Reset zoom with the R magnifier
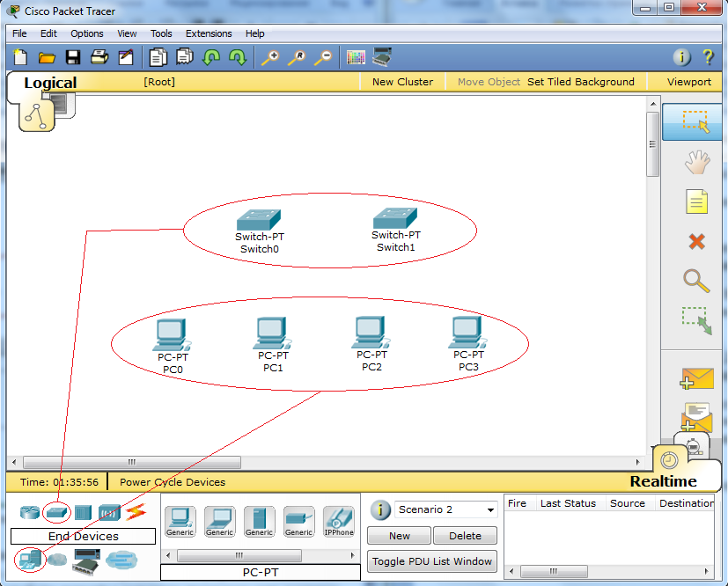Image resolution: width=728 pixels, height=586 pixels. click(296, 58)
